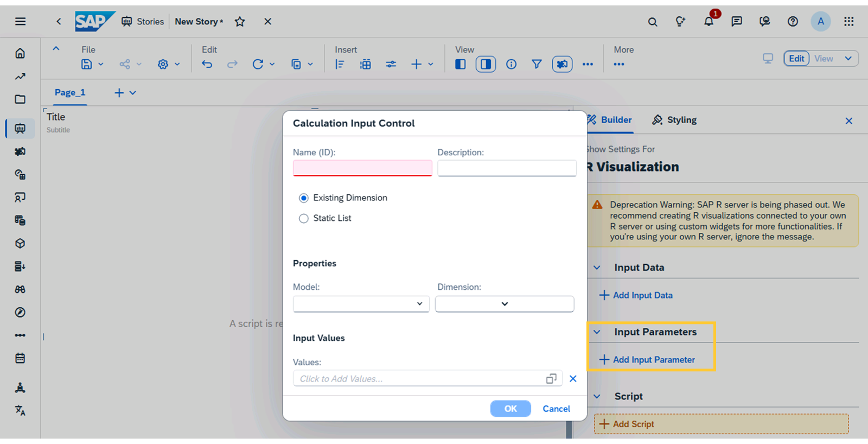
Task: Open Files folder in side navigation
Action: tap(20, 99)
